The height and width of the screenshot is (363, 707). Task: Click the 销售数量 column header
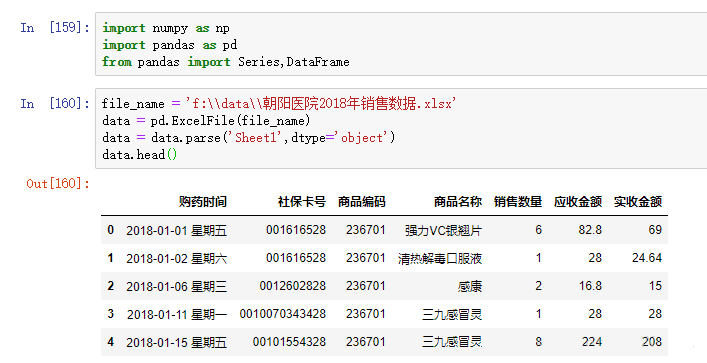click(x=518, y=202)
